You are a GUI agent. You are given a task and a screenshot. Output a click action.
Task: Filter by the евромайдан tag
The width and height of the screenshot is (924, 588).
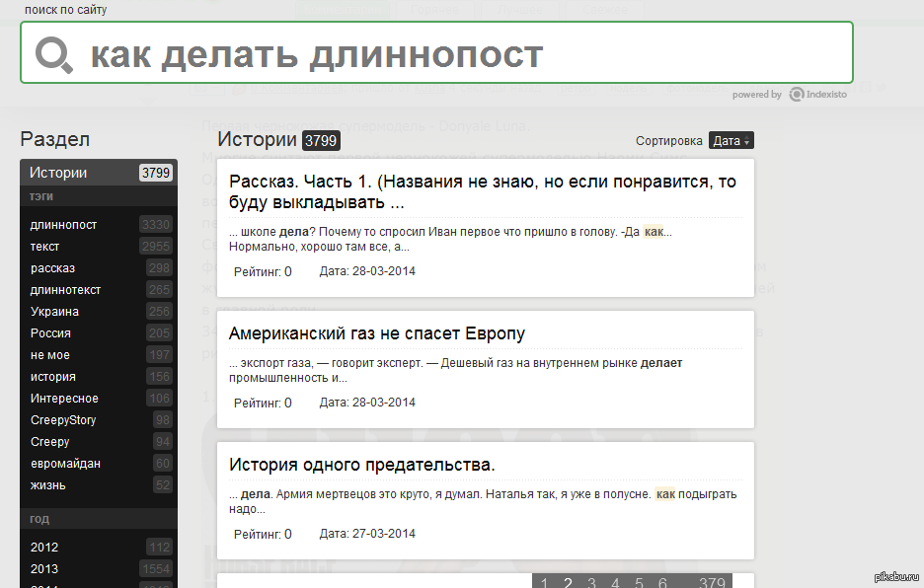pos(65,464)
